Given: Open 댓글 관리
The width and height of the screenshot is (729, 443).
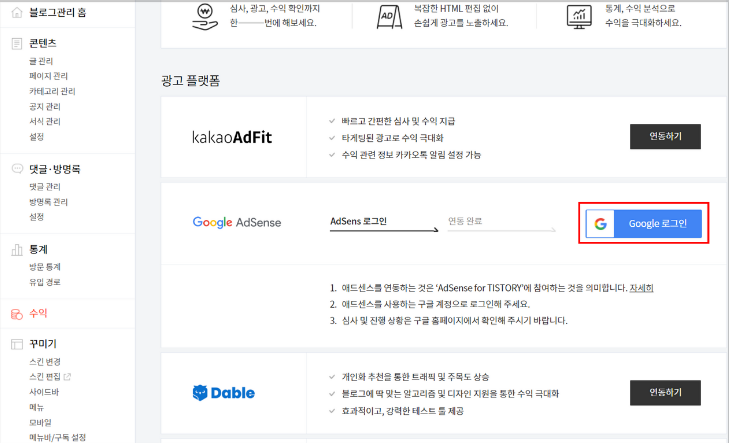Looking at the screenshot, I should (45, 186).
